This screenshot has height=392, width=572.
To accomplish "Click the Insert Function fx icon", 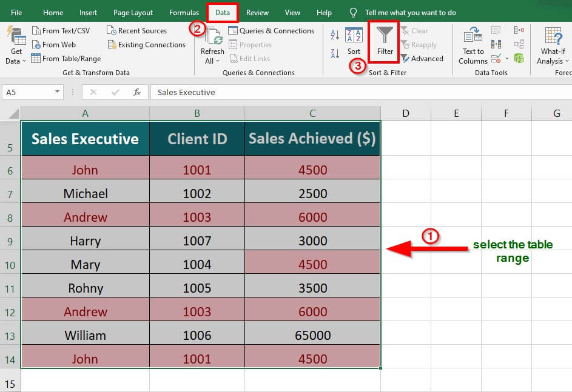I will click(137, 92).
